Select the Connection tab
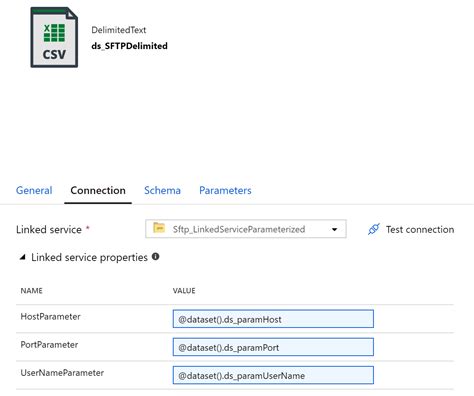Screen dimensions: 474x396 [x=98, y=190]
